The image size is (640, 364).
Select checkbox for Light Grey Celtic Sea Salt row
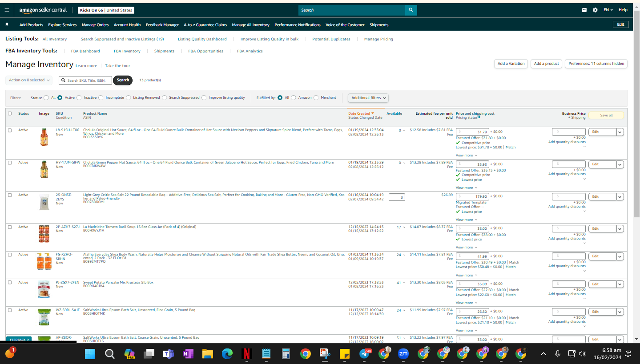pyautogui.click(x=10, y=195)
